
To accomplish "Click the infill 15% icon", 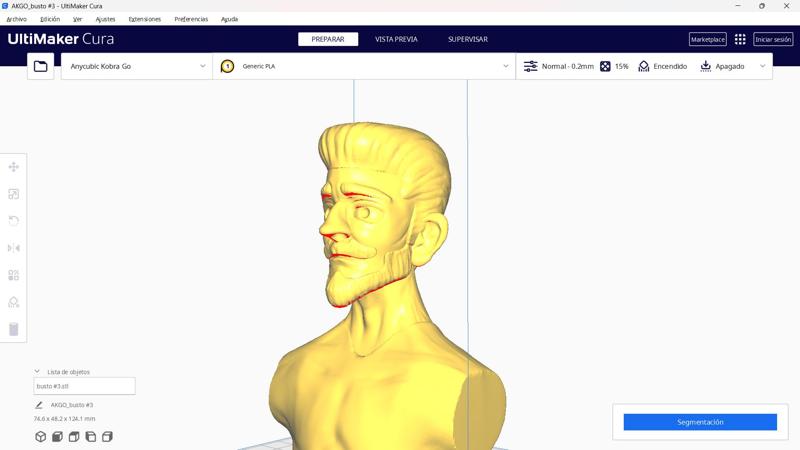I will [605, 66].
